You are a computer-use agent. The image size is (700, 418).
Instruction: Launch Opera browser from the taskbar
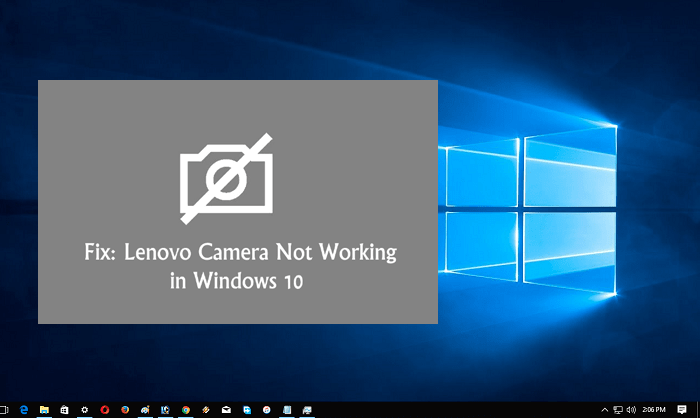click(105, 410)
